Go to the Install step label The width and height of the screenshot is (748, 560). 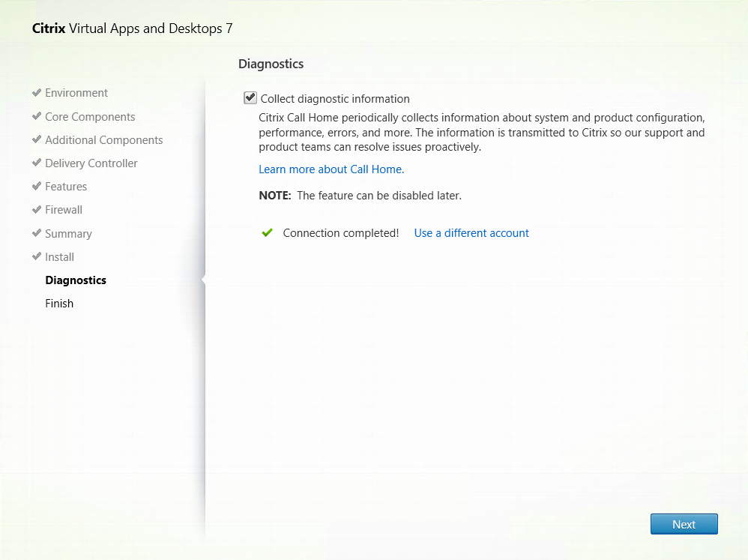[x=59, y=257]
